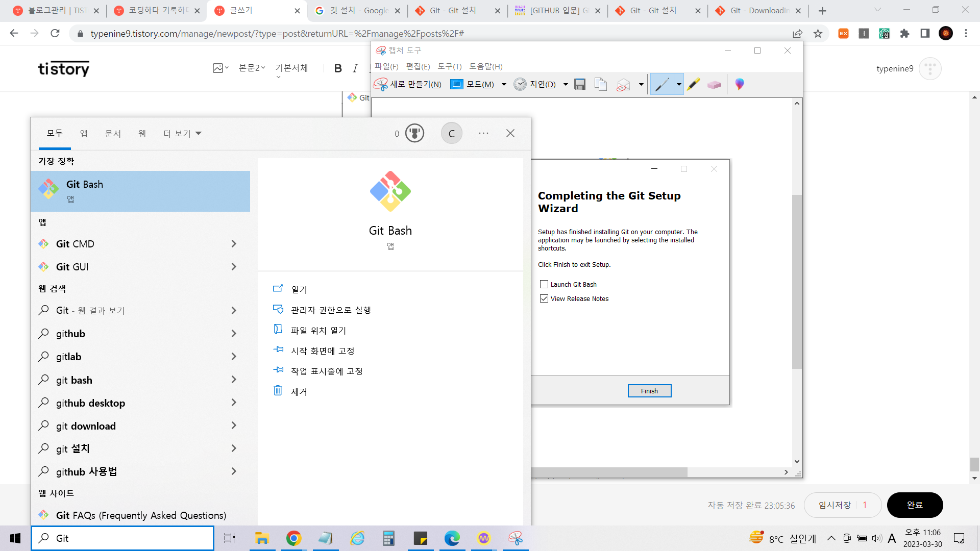
Task: Open 본문2 paragraph style dropdown
Action: (x=252, y=68)
